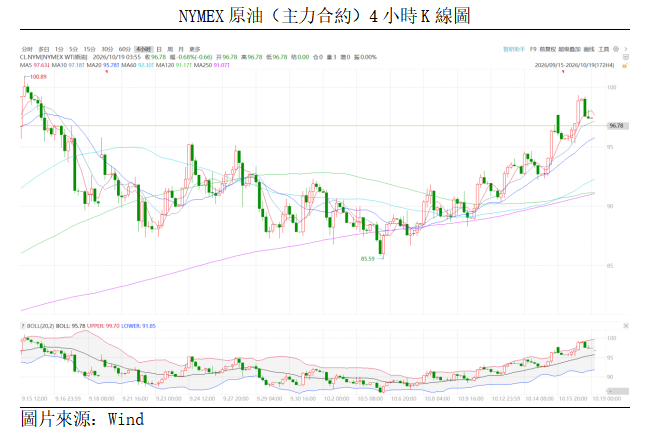
Task: Switch chart to 周 weekly period
Action: coord(170,49)
